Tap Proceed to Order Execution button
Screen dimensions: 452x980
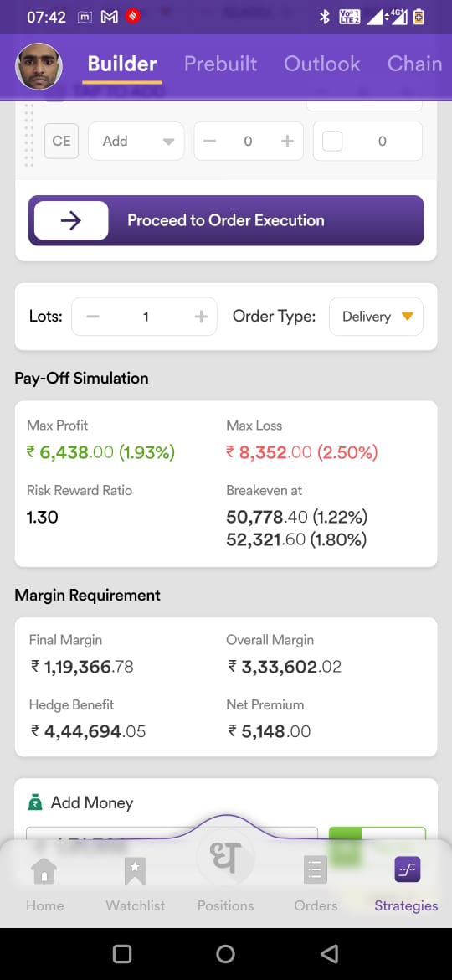tap(226, 220)
